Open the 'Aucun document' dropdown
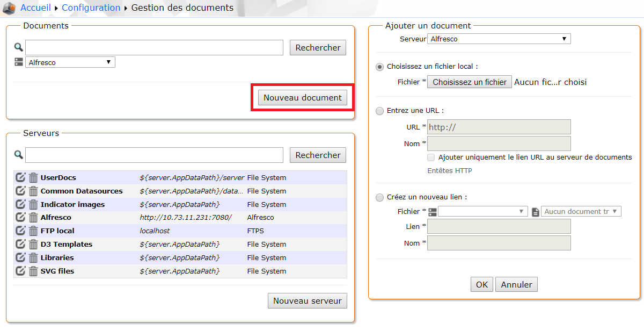 pos(581,212)
